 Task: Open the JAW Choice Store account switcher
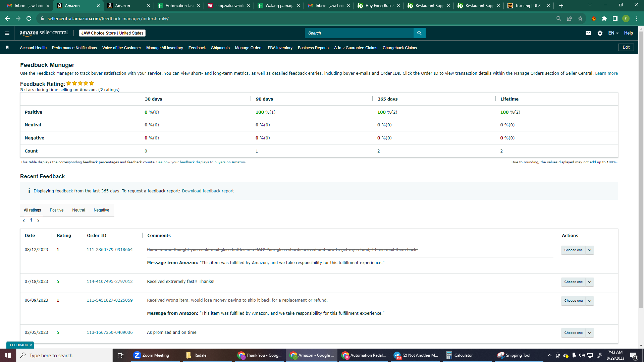coord(112,33)
